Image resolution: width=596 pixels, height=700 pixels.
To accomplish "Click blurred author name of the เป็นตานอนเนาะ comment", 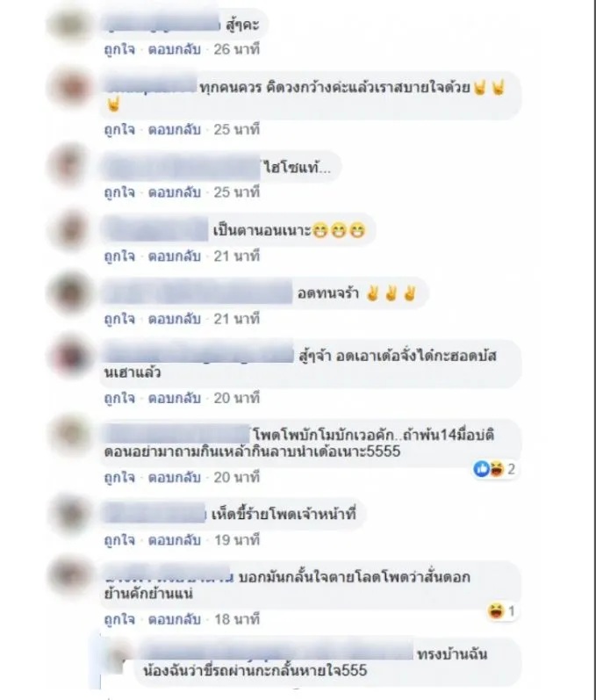I will point(156,230).
